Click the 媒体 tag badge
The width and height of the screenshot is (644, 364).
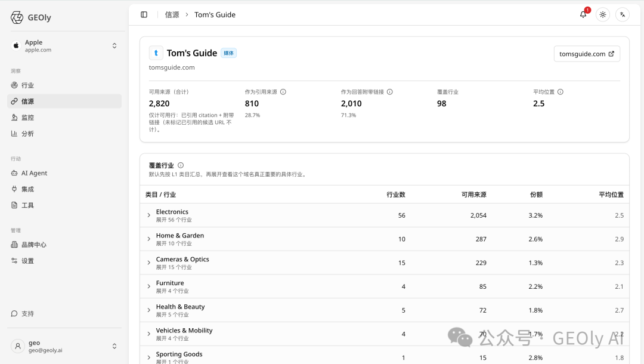(229, 53)
